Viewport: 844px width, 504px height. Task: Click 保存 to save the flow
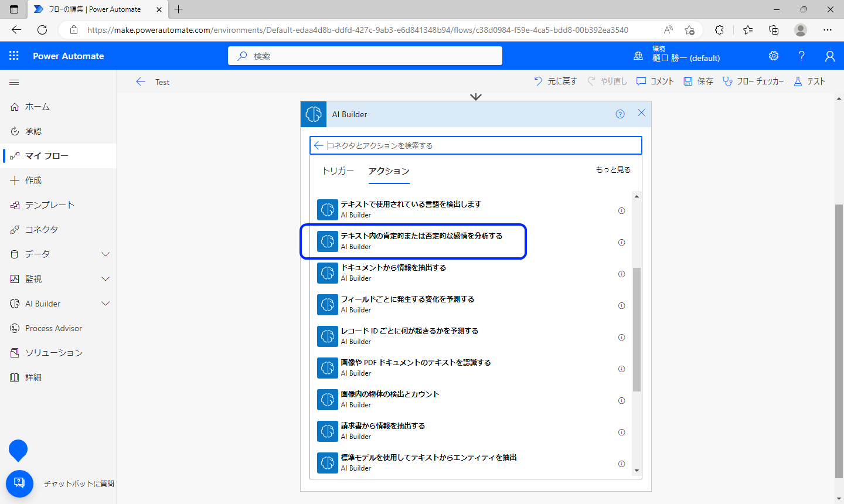pyautogui.click(x=699, y=81)
